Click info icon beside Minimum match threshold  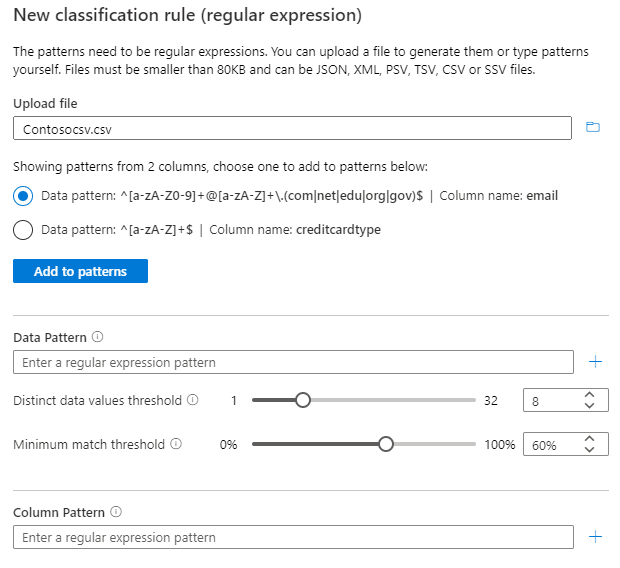tap(175, 444)
